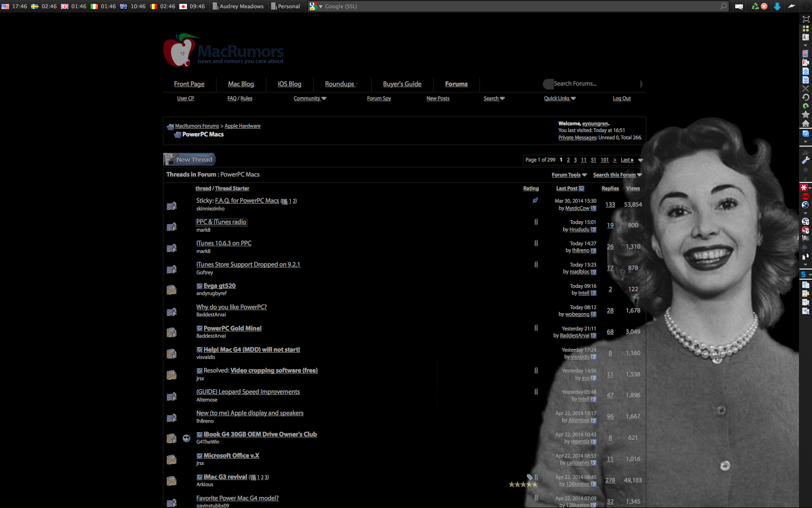
Task: Open the Mac Blog tab
Action: (x=241, y=84)
